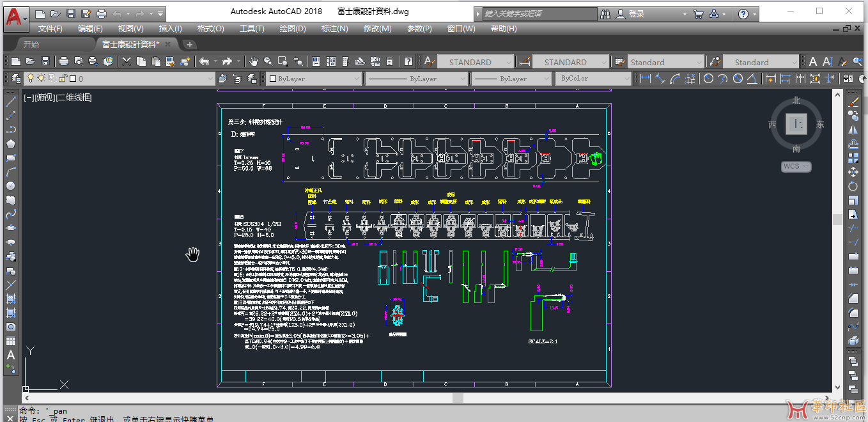The width and height of the screenshot is (868, 422).
Task: Click the Multiline Text large A icon
Action: [x=813, y=61]
